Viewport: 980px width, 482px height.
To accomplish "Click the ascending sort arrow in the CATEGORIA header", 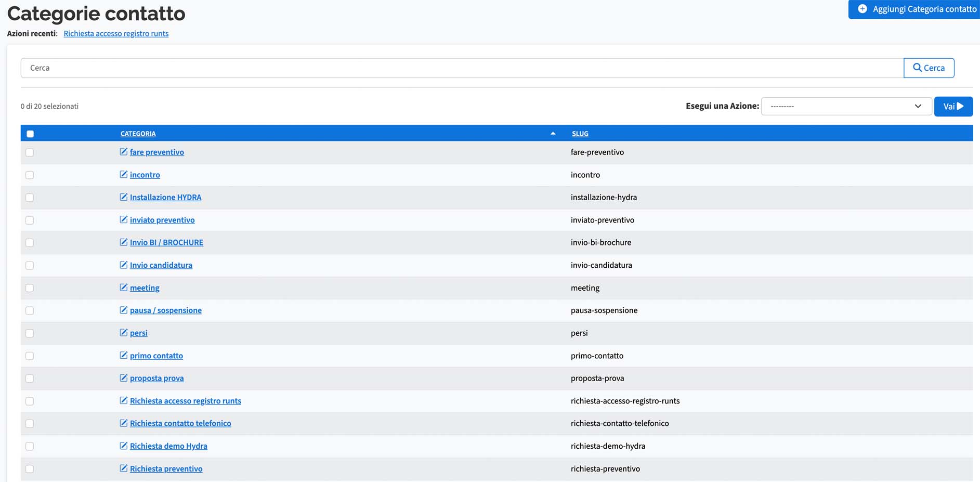I will coord(553,134).
